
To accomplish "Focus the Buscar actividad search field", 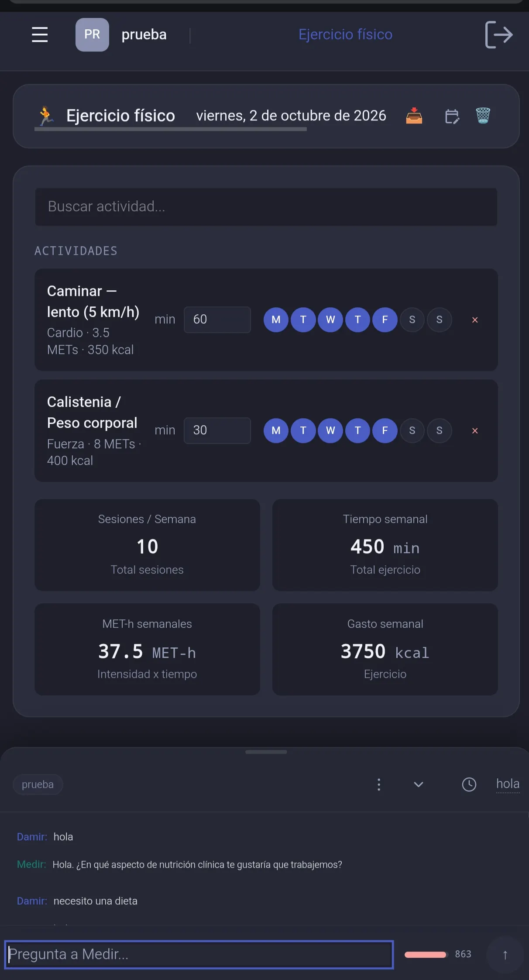I will 266,206.
